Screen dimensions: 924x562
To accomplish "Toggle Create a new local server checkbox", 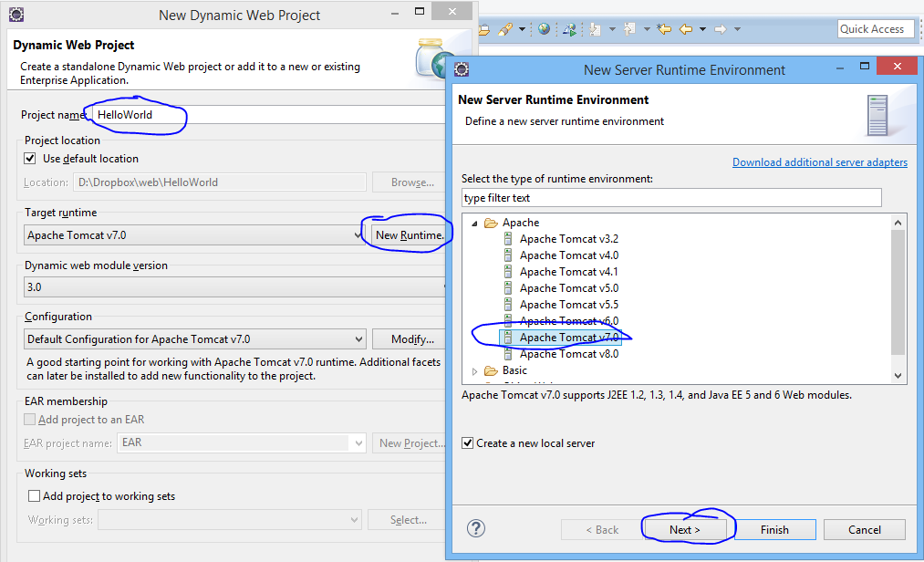I will click(467, 442).
